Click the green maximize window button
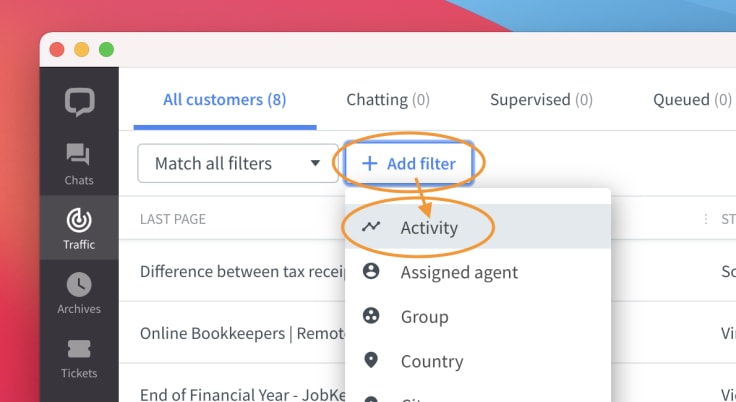Viewport: 736px width, 402px height. tap(107, 49)
